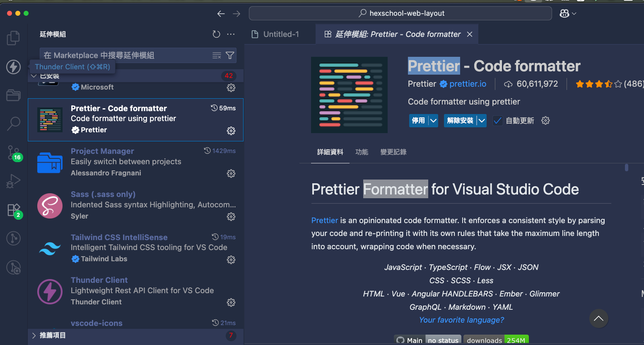This screenshot has width=644, height=345.
Task: Open Project Manager folder icon in activity bar
Action: (x=13, y=95)
